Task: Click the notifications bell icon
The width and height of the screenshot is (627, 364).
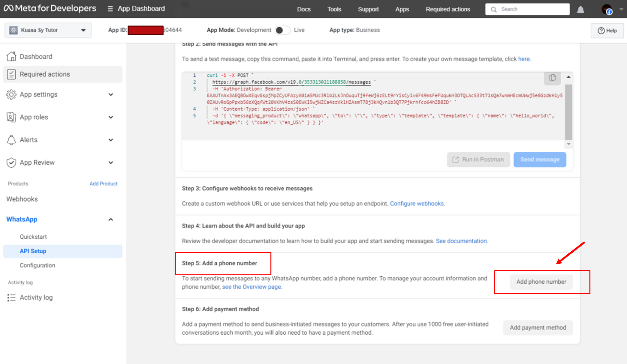Action: click(x=580, y=9)
